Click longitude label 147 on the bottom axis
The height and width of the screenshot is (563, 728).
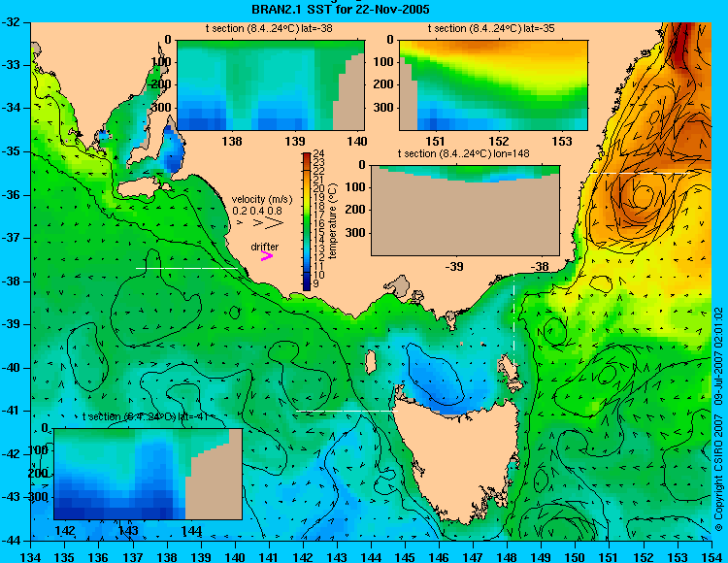pyautogui.click(x=473, y=557)
